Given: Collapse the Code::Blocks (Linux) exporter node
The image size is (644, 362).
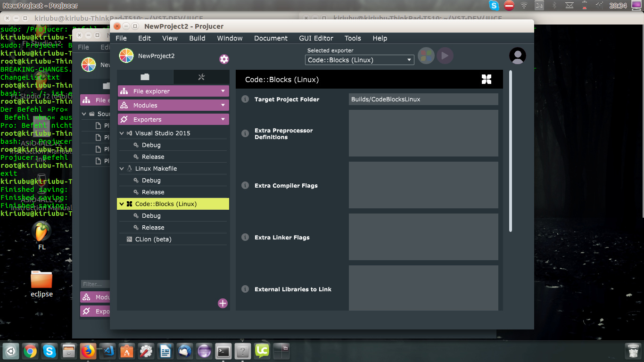Looking at the screenshot, I should [x=122, y=204].
